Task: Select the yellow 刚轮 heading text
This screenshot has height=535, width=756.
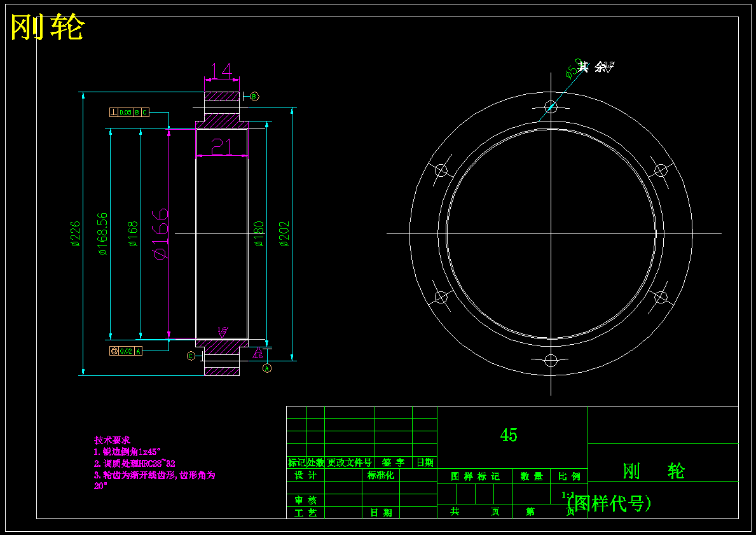Action: [48, 28]
